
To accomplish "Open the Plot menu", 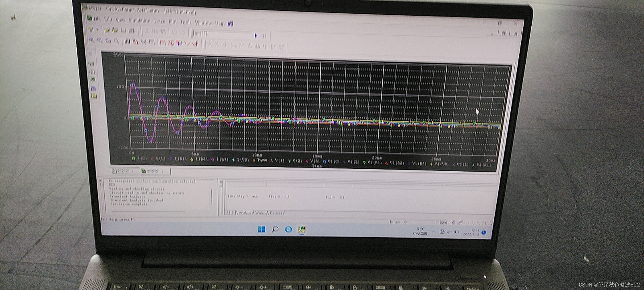I will point(173,22).
